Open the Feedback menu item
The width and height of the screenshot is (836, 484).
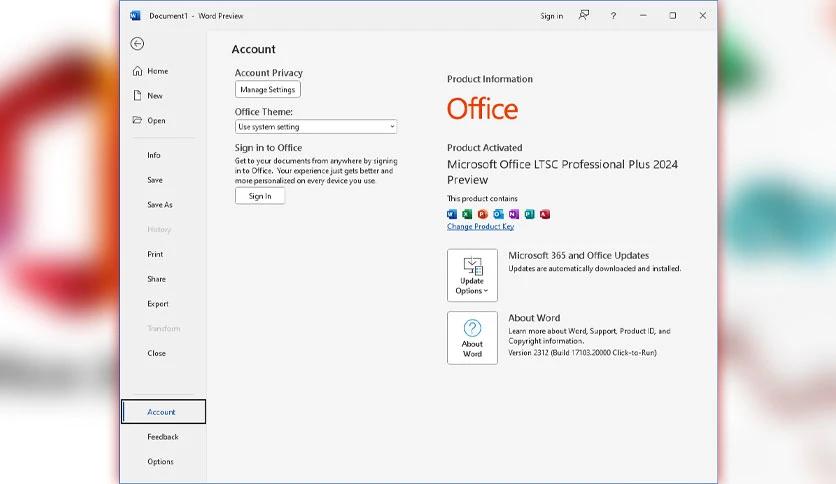pyautogui.click(x=163, y=437)
